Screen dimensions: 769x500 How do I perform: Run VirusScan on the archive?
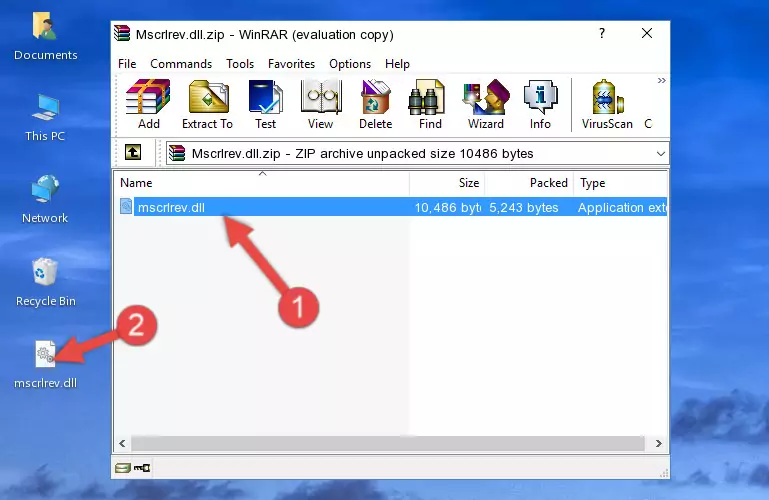[607, 104]
